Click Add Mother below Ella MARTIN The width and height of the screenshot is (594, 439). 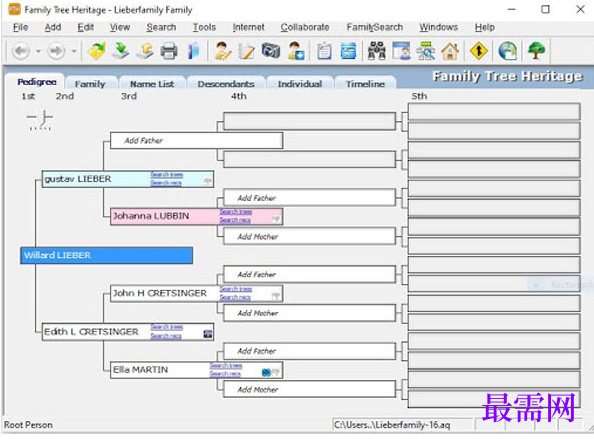click(x=310, y=389)
